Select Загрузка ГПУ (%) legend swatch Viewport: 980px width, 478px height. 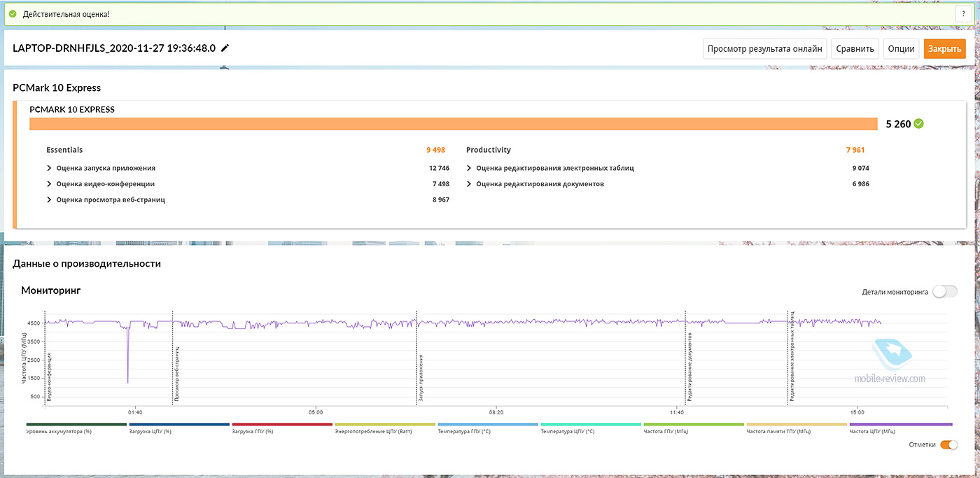tap(282, 424)
